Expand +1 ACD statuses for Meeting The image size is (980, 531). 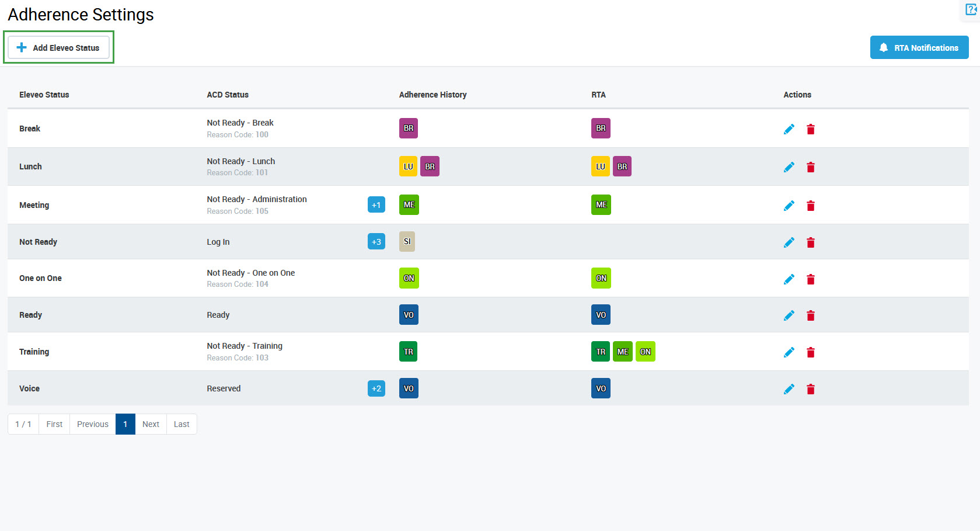(376, 205)
